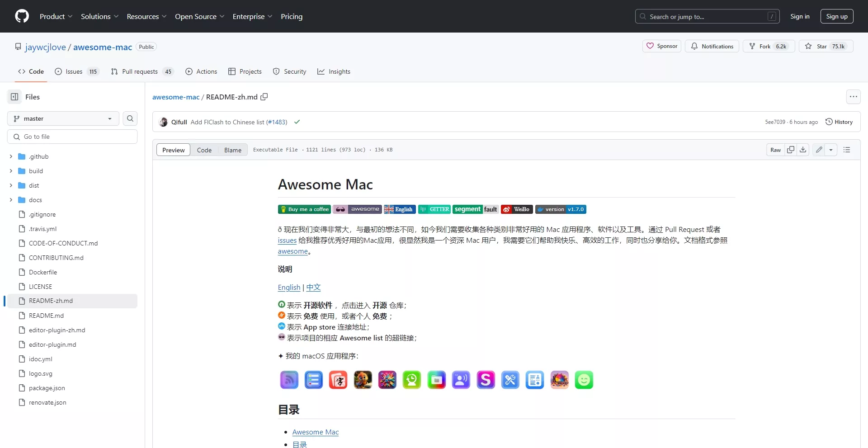This screenshot has height=448, width=868.
Task: Open the Open Source menu dropdown
Action: 199,16
